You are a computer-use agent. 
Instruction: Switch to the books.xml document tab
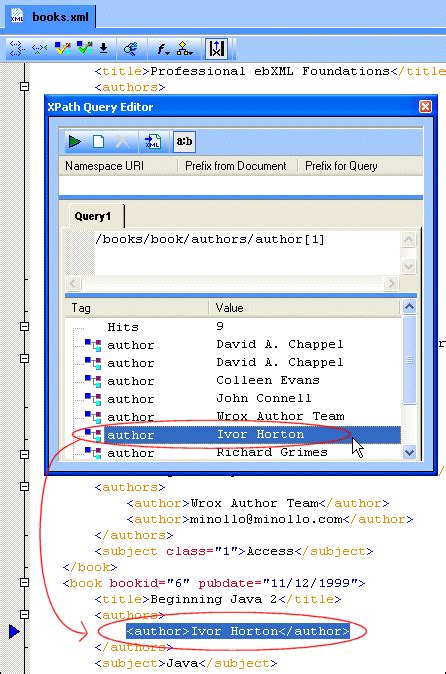tap(50, 17)
